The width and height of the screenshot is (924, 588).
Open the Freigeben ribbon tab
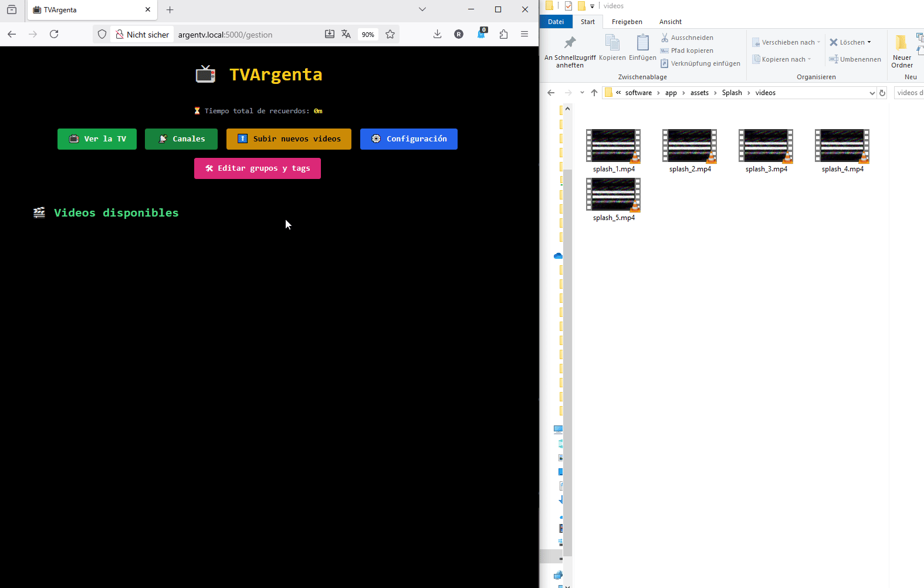(627, 22)
